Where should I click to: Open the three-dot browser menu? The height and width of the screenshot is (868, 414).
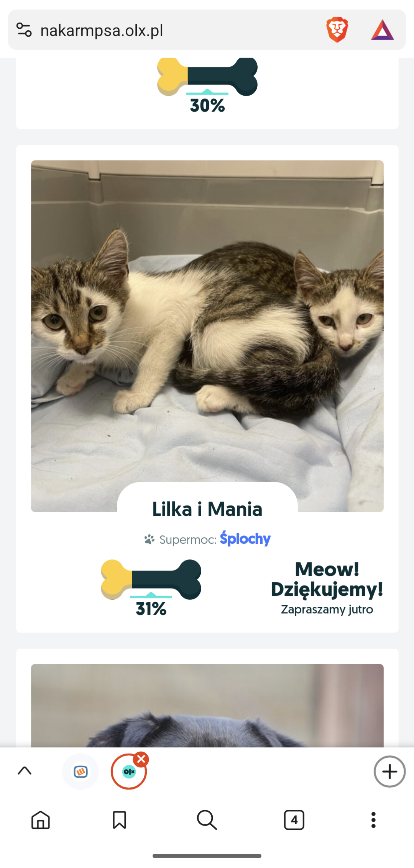(373, 820)
